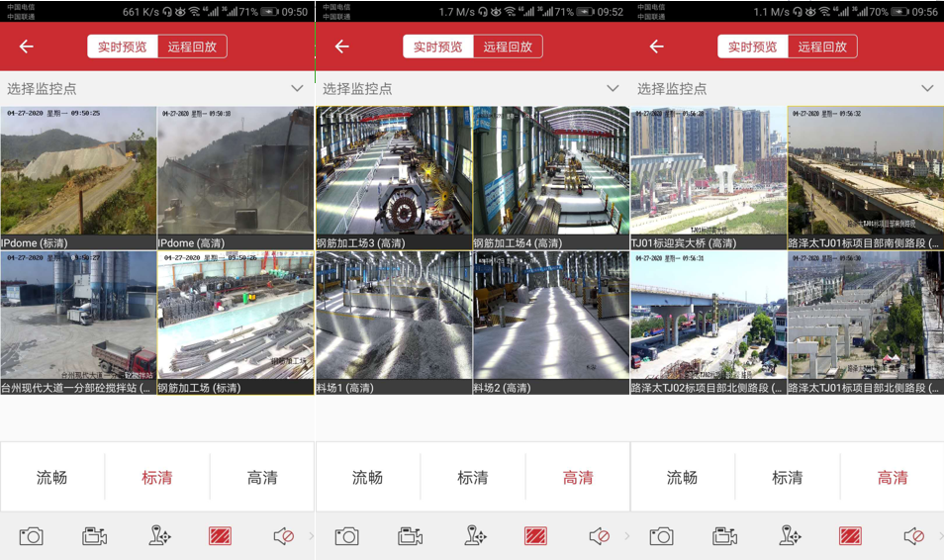Tap the back arrow in the 09:50 screen

pyautogui.click(x=27, y=47)
